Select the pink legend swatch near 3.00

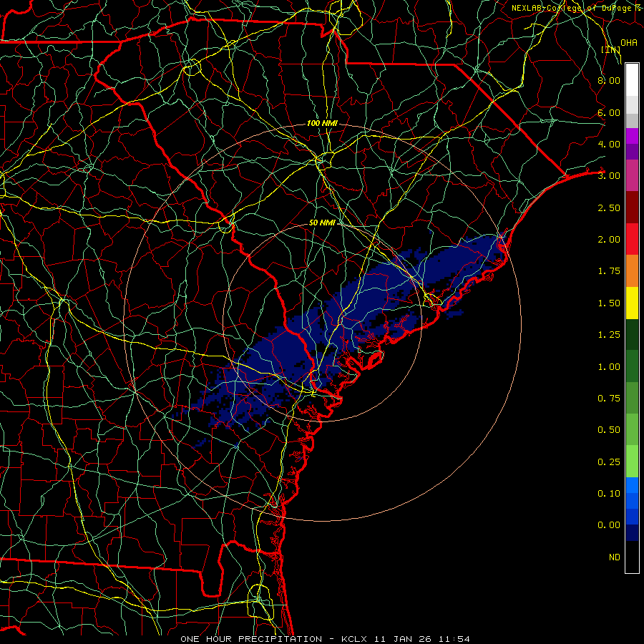[x=632, y=175]
